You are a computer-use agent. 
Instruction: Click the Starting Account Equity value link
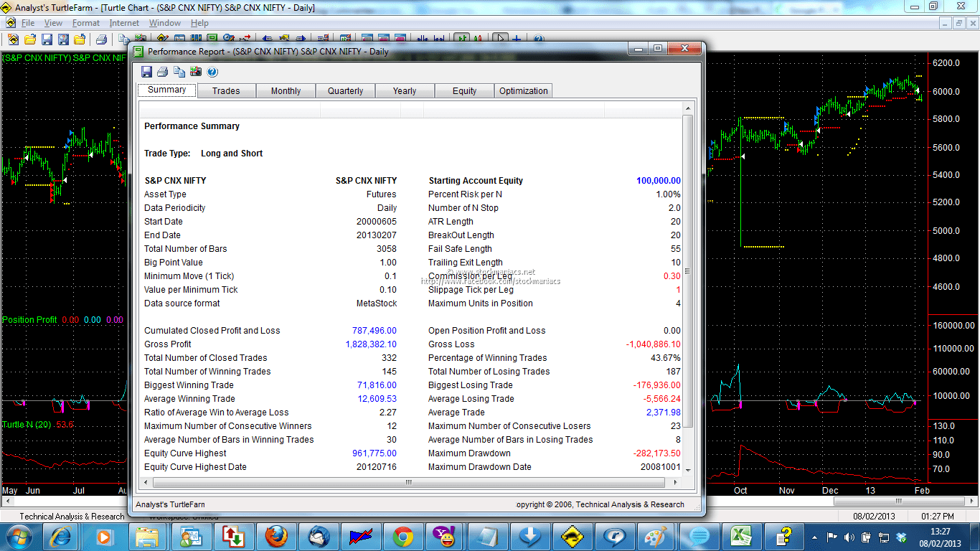pyautogui.click(x=657, y=180)
